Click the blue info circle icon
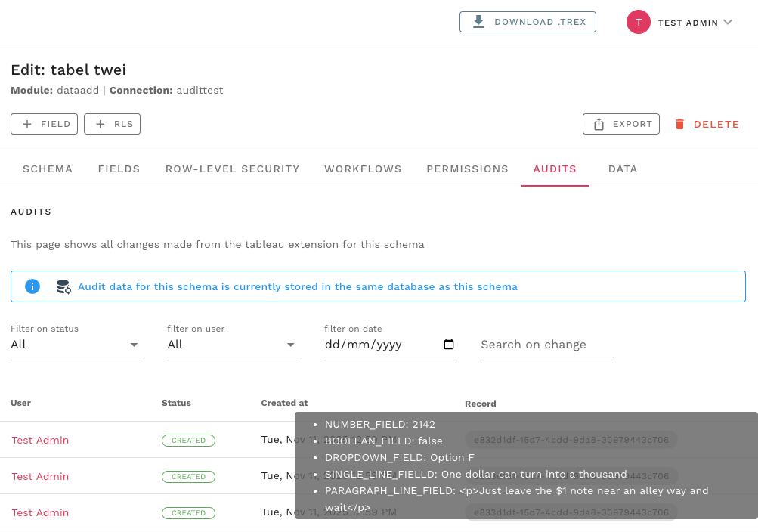Image resolution: width=758 pixels, height=532 pixels. click(x=32, y=286)
